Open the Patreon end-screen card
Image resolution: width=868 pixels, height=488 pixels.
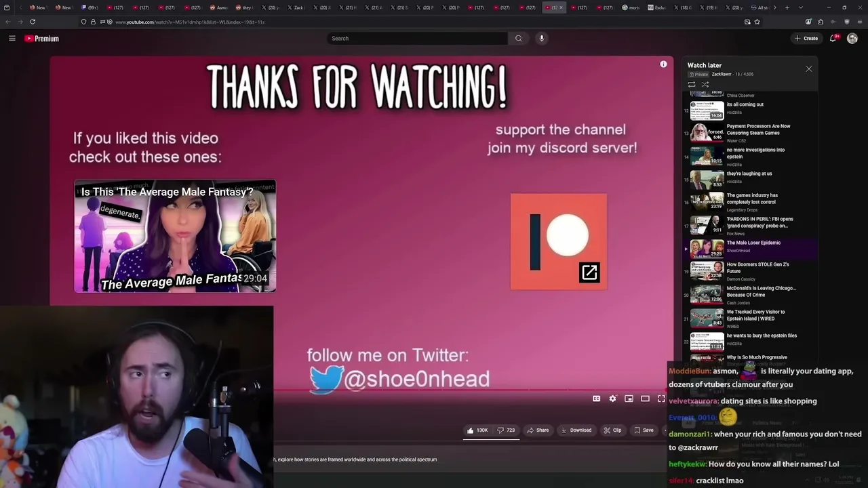point(559,241)
